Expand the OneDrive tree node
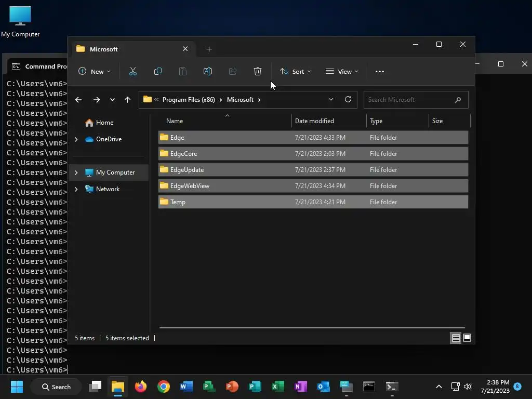Screen dimensions: 532x399 tap(76, 139)
